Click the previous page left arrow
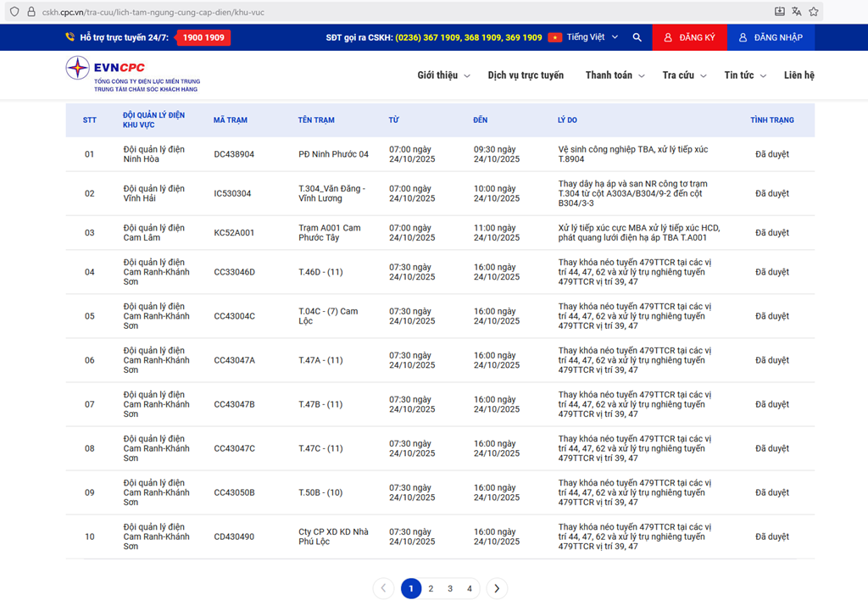This screenshot has width=868, height=600. (x=383, y=588)
